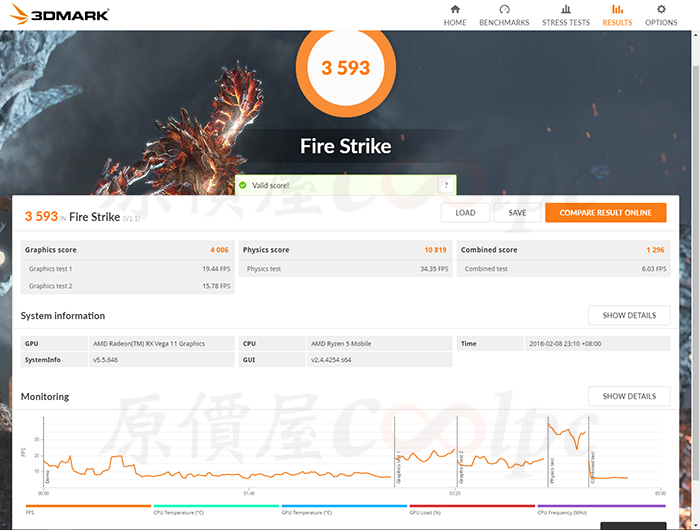Click the Physics test marker on chart
The width and height of the screenshot is (700, 530).
552,470
